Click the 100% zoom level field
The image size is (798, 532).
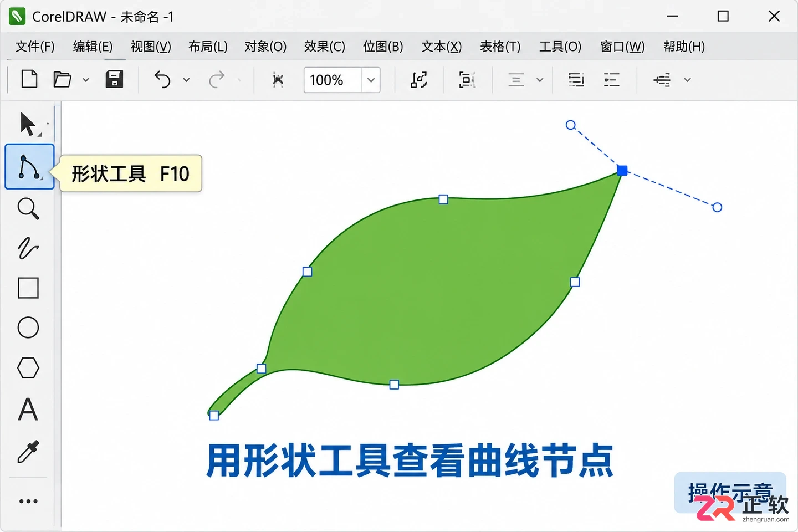[x=332, y=80]
